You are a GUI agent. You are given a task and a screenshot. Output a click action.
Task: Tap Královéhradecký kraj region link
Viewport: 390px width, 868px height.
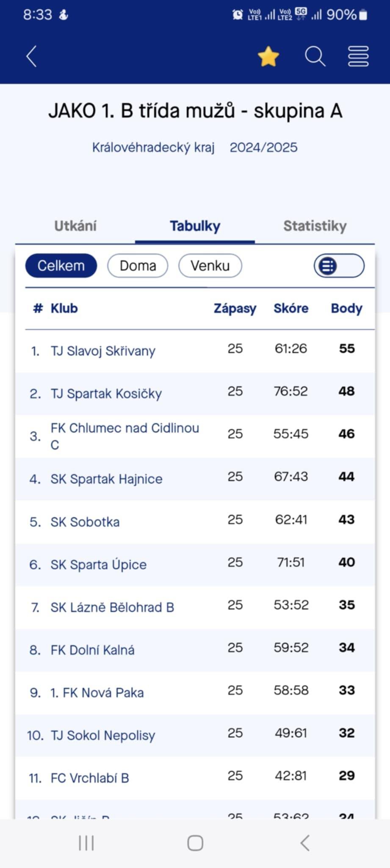(x=153, y=147)
